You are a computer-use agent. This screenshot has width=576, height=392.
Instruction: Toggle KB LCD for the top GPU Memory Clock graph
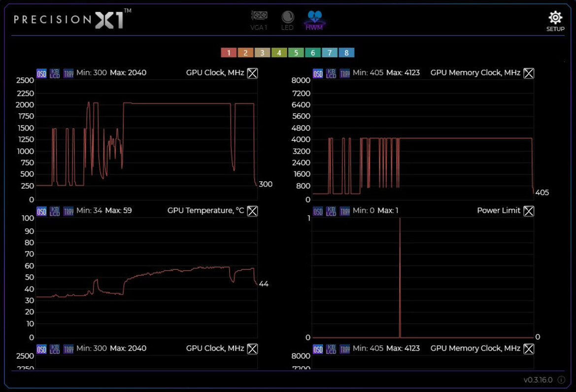pyautogui.click(x=331, y=73)
